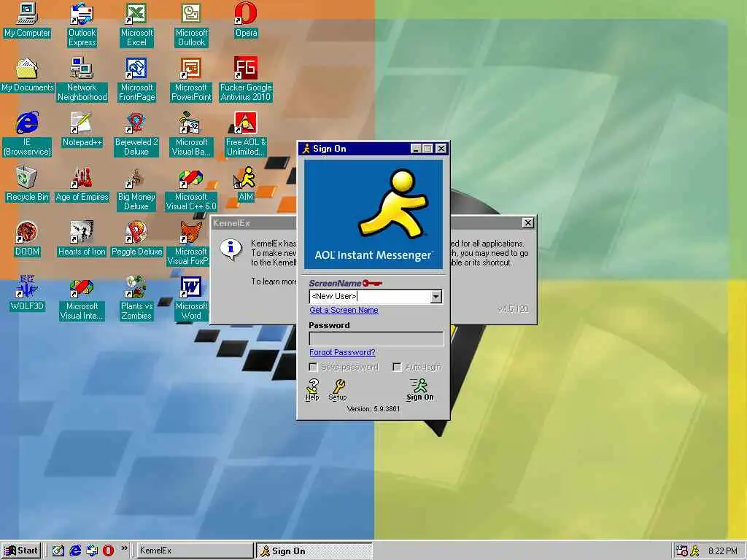Viewport: 747px width, 560px height.
Task: Click the Sign On running-man button
Action: (x=419, y=389)
